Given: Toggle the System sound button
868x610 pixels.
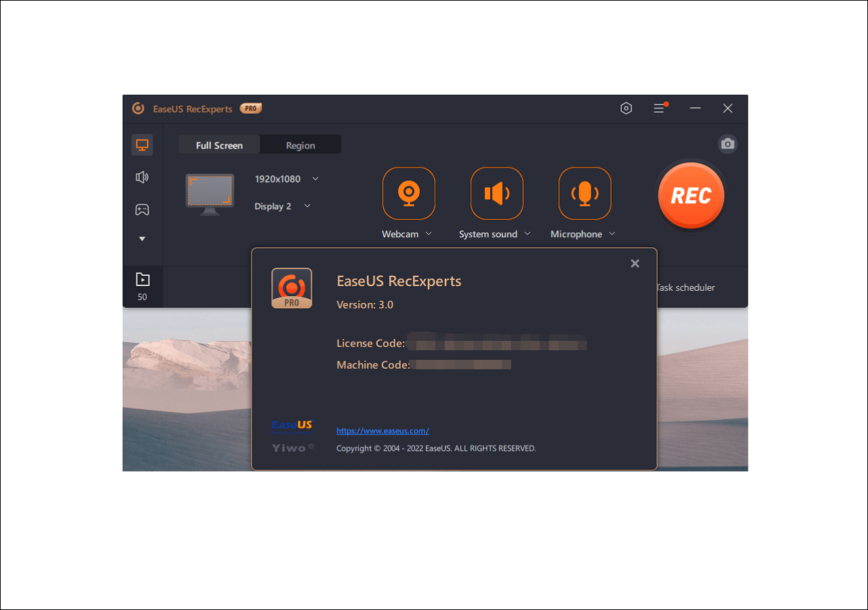Looking at the screenshot, I should pos(497,193).
